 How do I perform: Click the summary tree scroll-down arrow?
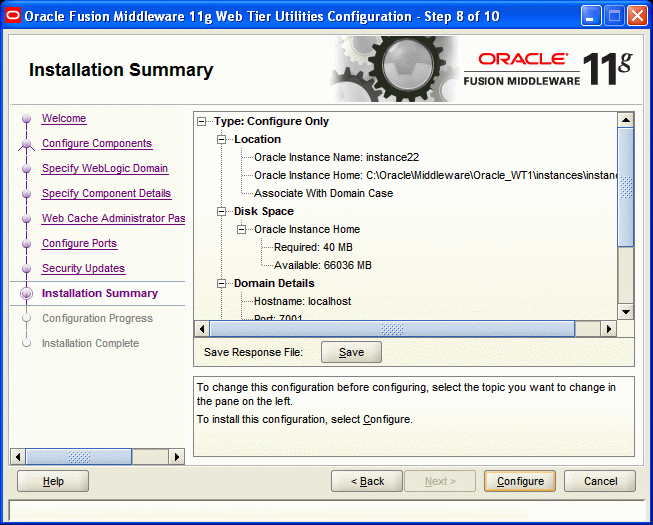pos(626,311)
